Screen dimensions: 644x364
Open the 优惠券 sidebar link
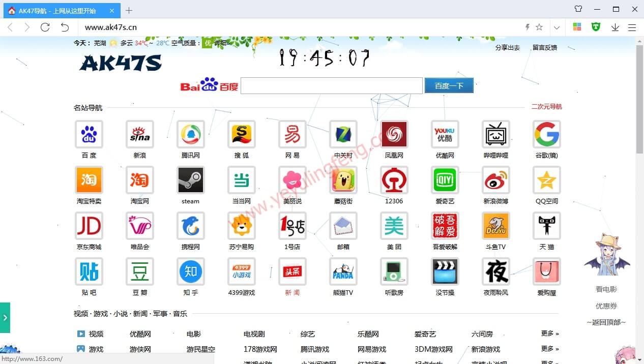click(x=606, y=306)
